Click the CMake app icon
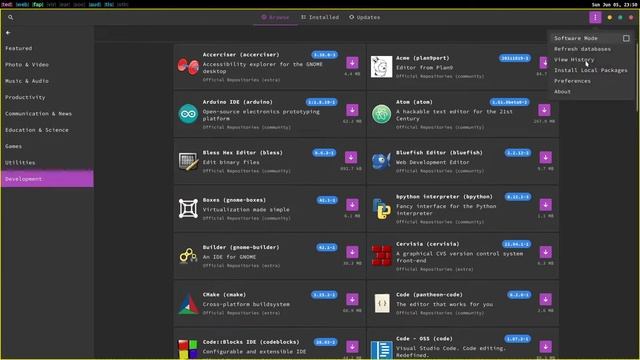 (188, 303)
